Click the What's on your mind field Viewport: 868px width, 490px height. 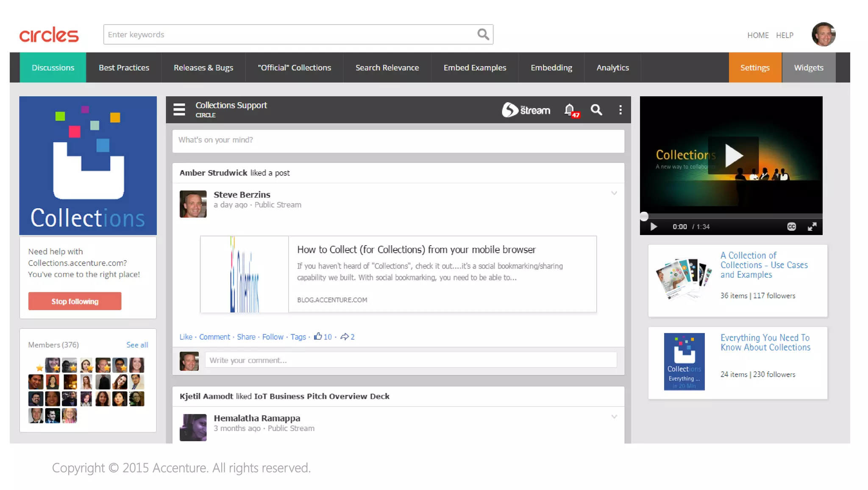[x=398, y=140]
